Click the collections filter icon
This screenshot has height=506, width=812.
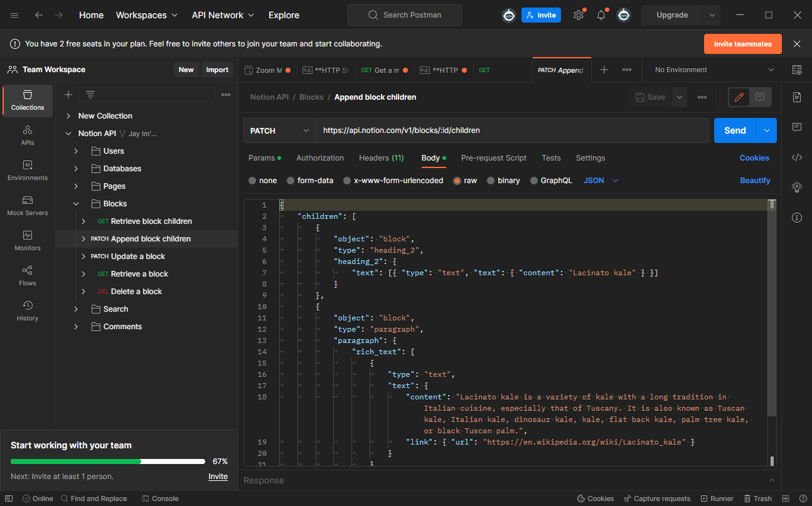click(90, 95)
